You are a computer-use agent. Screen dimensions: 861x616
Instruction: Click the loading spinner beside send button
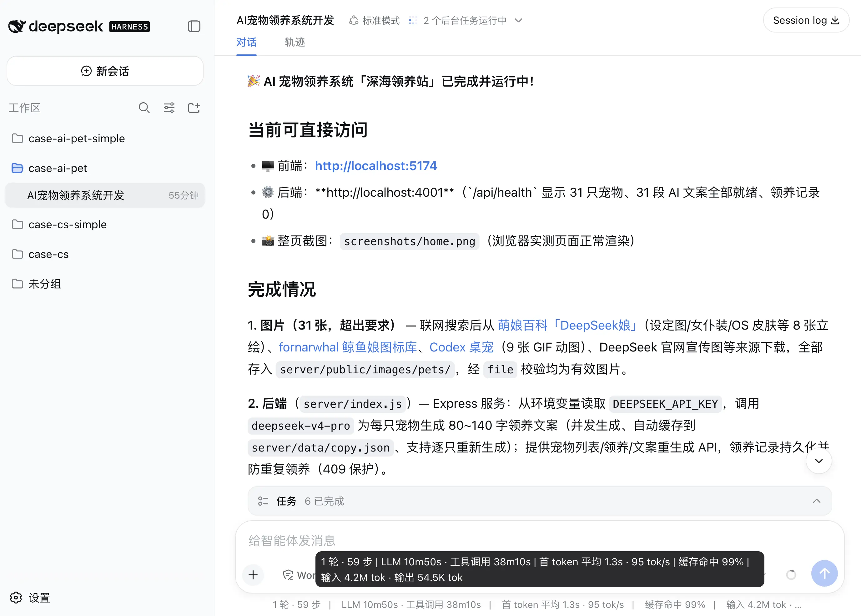point(791,575)
